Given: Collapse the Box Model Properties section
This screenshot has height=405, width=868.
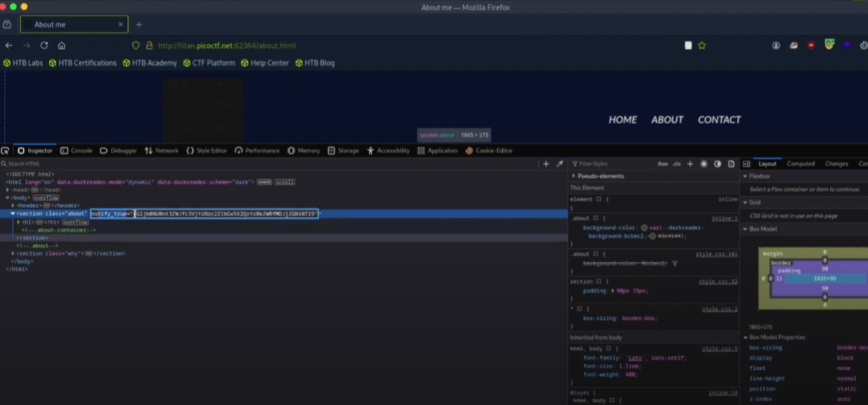Looking at the screenshot, I should [746, 337].
